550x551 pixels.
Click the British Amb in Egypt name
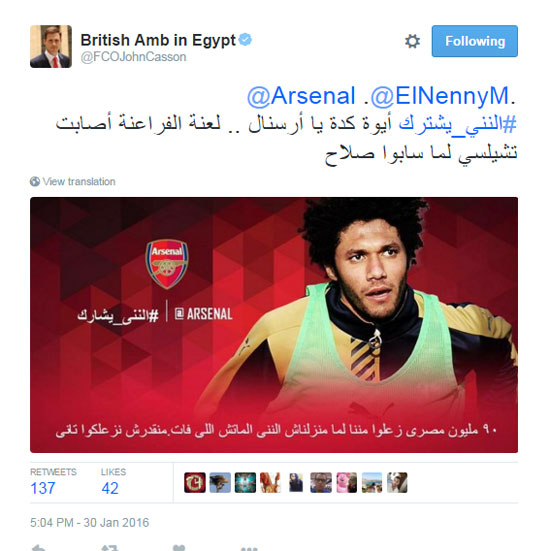tap(158, 40)
